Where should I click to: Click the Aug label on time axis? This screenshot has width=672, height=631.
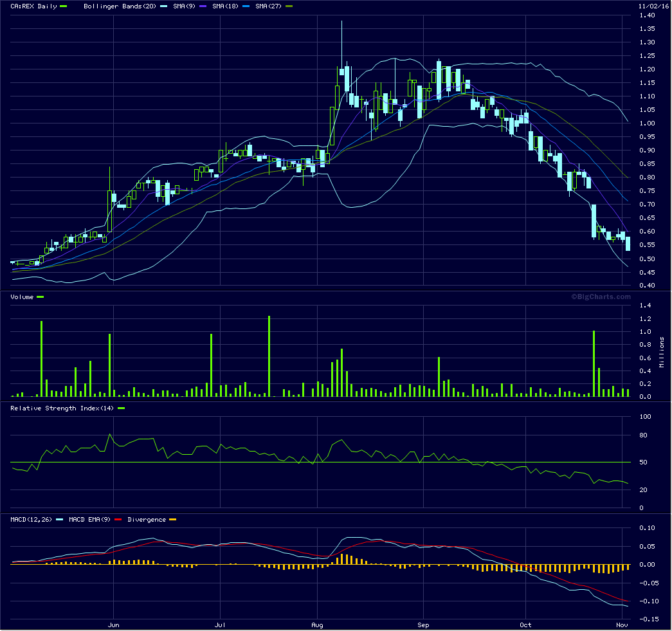(x=317, y=625)
